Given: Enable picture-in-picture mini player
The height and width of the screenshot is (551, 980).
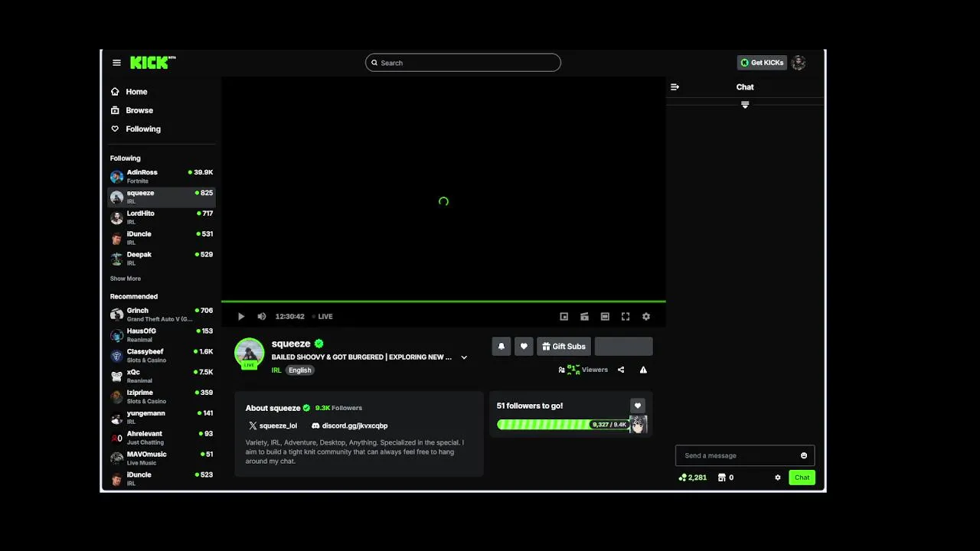Looking at the screenshot, I should pyautogui.click(x=564, y=316).
